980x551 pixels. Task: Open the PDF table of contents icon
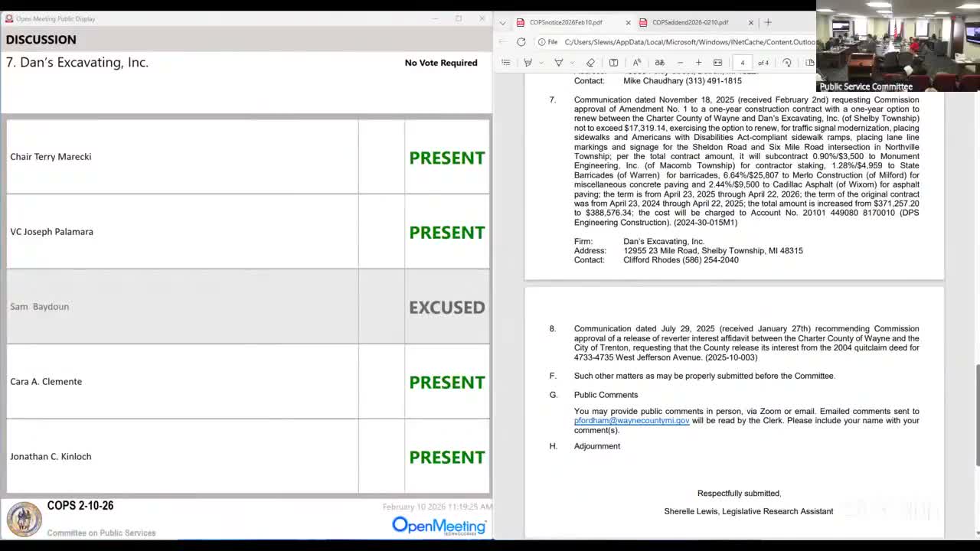coord(505,63)
